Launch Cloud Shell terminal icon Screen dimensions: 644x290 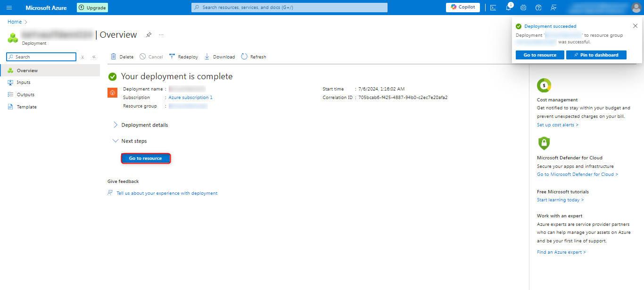[493, 8]
